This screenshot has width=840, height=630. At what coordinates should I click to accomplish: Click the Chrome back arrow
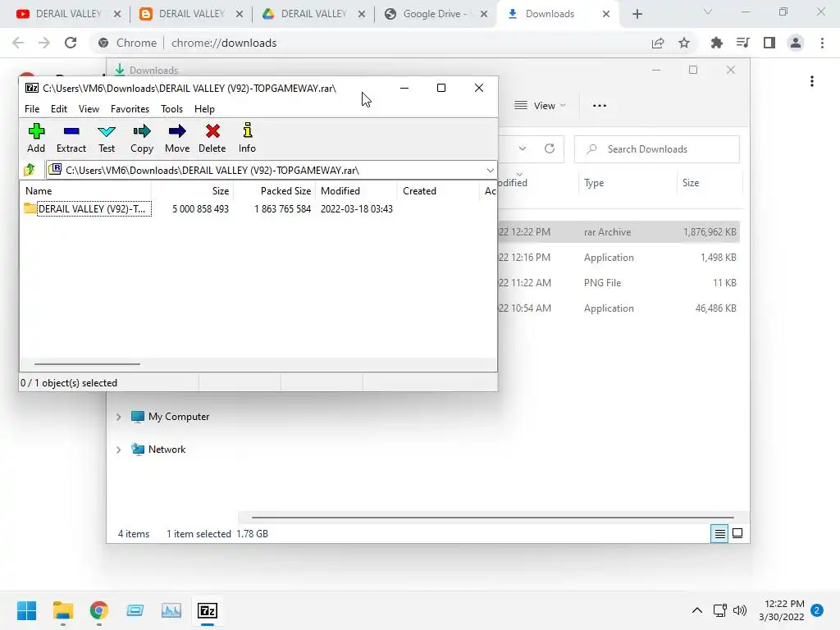18,43
